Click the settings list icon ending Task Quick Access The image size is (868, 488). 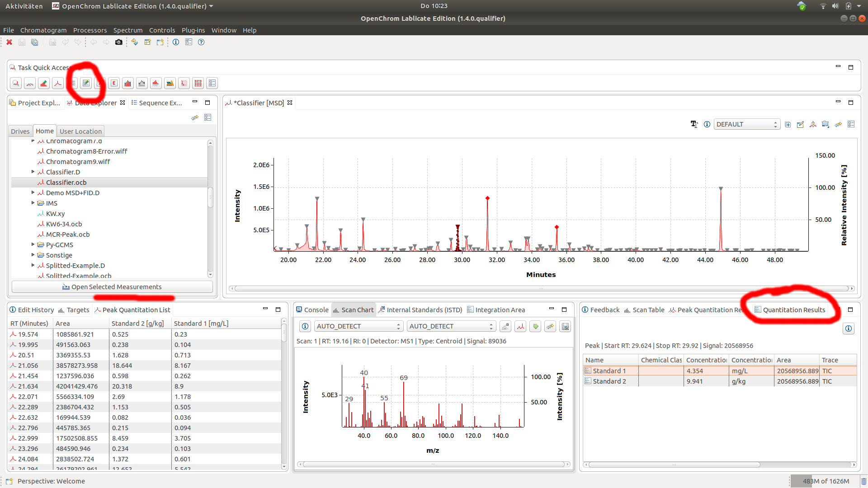tap(212, 83)
